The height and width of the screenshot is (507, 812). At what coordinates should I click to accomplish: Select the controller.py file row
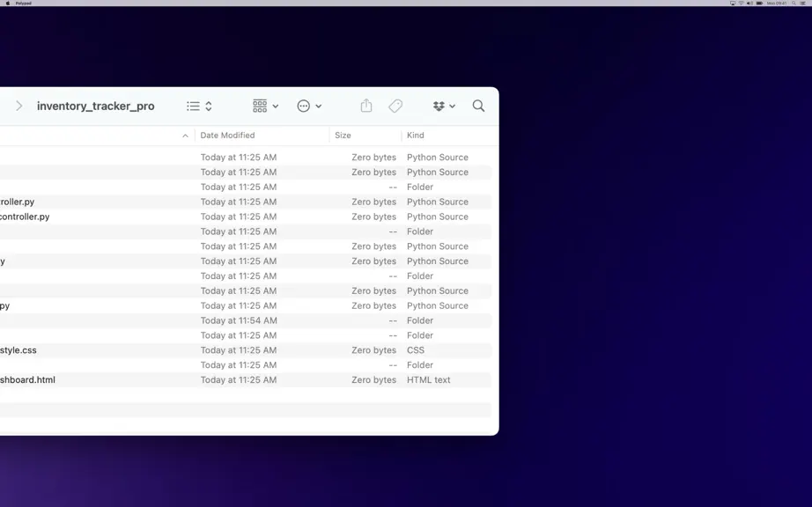click(x=246, y=217)
